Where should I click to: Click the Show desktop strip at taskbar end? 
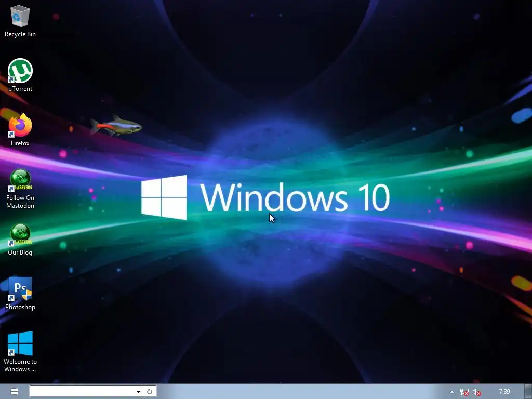click(528, 392)
